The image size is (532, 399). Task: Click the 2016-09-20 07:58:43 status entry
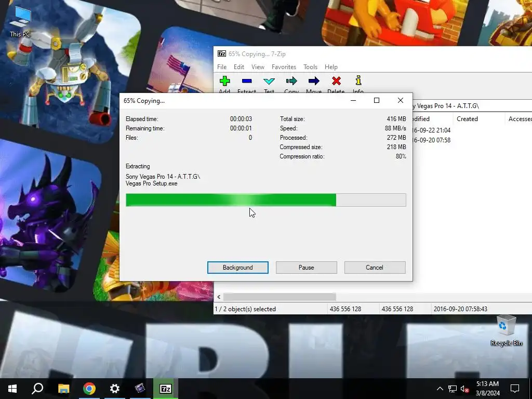(460, 309)
